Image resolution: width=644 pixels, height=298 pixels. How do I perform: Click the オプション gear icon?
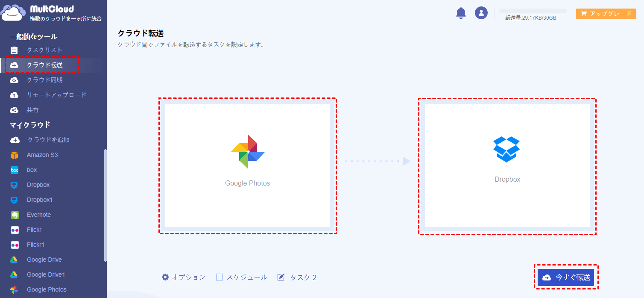click(x=165, y=277)
